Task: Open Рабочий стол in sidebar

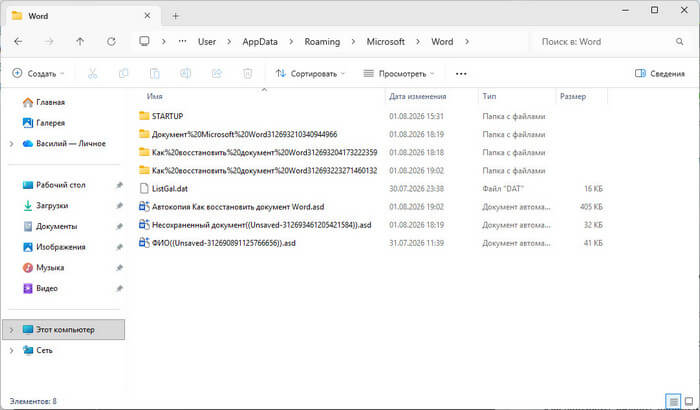Action: coord(54,185)
